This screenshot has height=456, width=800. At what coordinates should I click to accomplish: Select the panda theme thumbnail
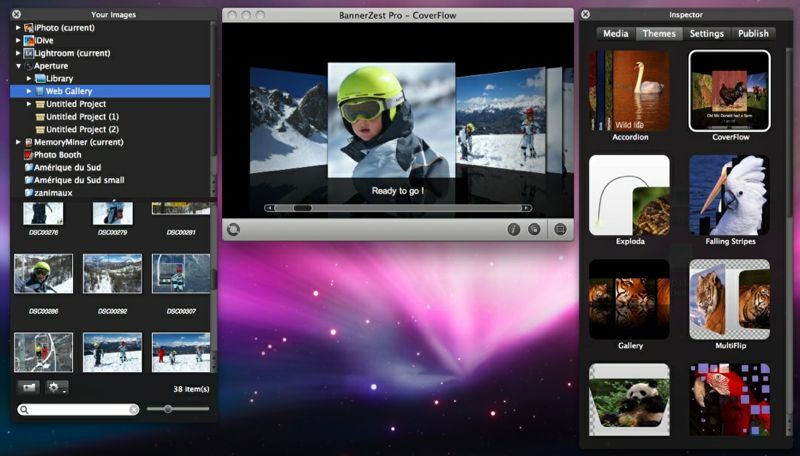tap(629, 399)
